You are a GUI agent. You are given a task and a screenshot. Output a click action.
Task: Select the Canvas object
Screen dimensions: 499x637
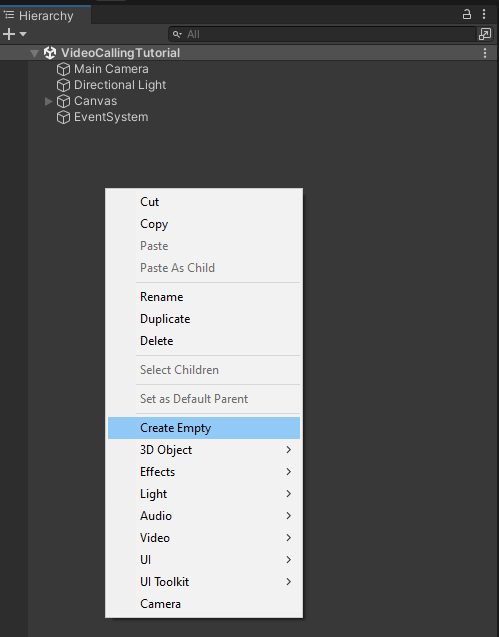(x=95, y=101)
